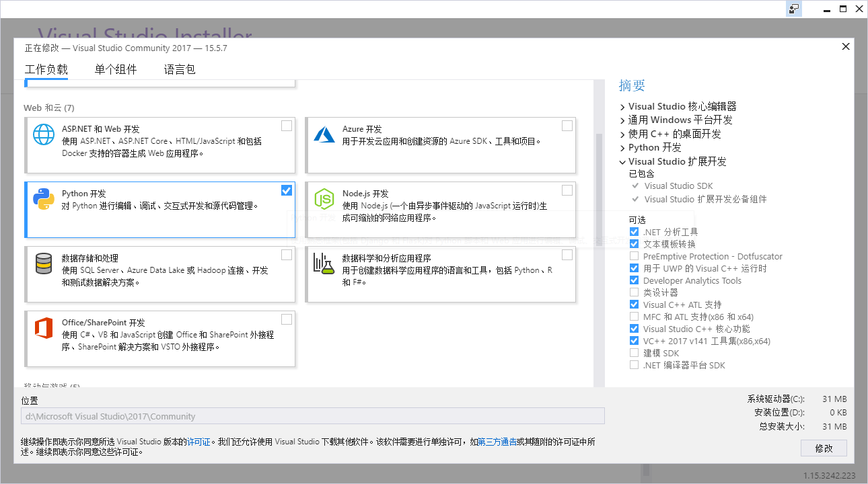Click the Office logo icon
This screenshot has width=868, height=484.
pos(44,328)
